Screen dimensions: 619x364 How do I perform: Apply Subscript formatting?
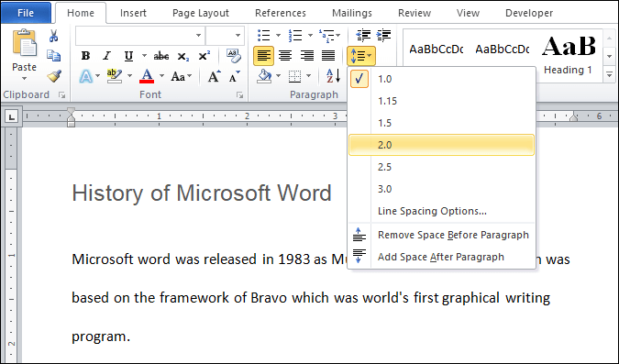click(182, 57)
